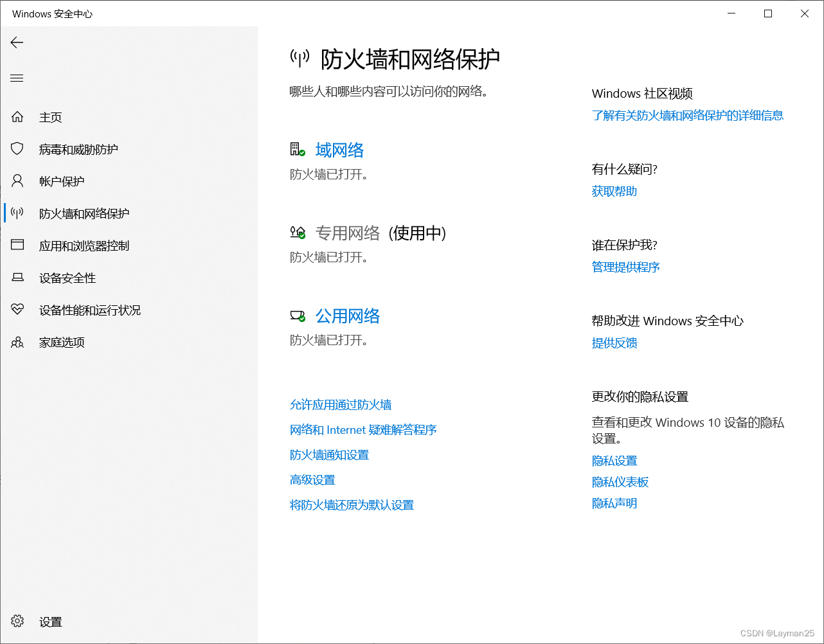
Task: Click the laptop icon for 设备安全性
Action: click(17, 278)
